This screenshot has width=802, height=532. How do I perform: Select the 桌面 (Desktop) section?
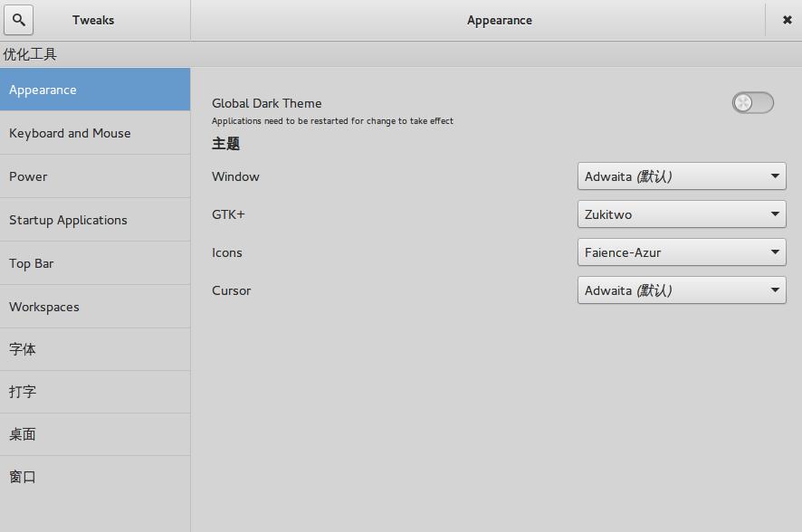pos(95,434)
